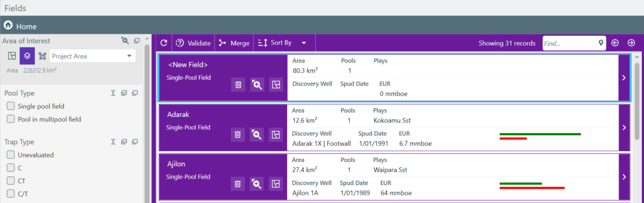Click the copy icon beside Area of Interest
The height and width of the screenshot is (203, 644).
pyautogui.click(x=137, y=40)
